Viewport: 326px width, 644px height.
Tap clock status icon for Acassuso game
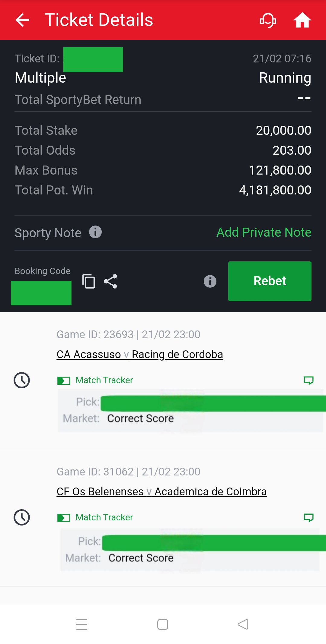(22, 380)
